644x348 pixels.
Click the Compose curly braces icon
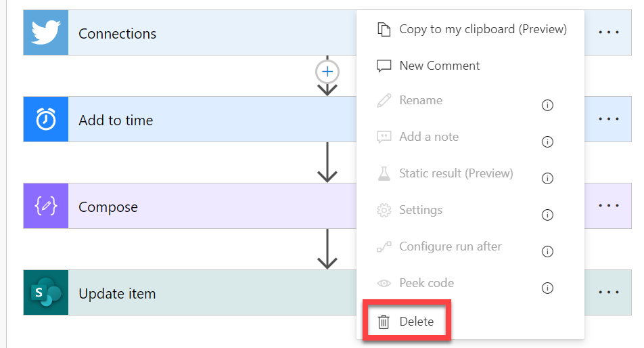click(x=46, y=206)
